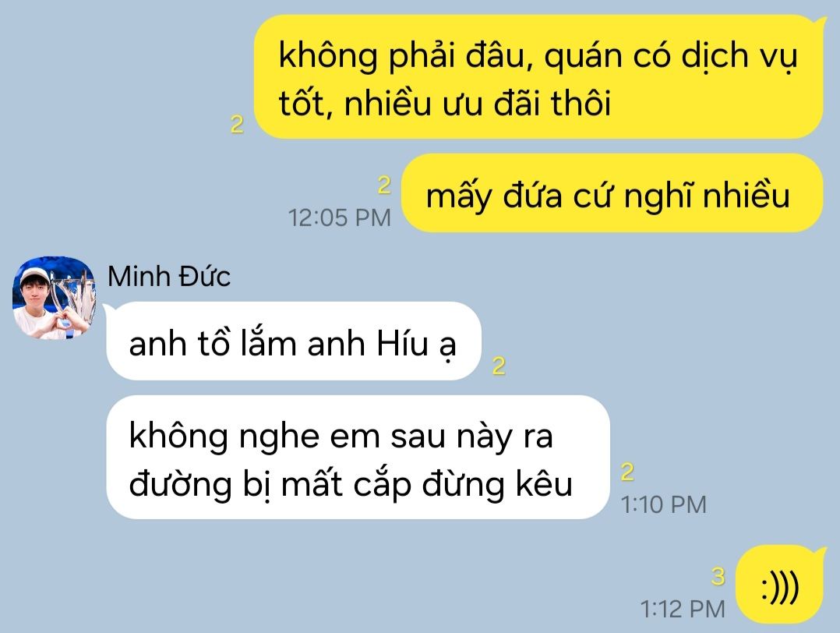
Task: Tap the sender name Minh Đức
Action: tap(169, 277)
